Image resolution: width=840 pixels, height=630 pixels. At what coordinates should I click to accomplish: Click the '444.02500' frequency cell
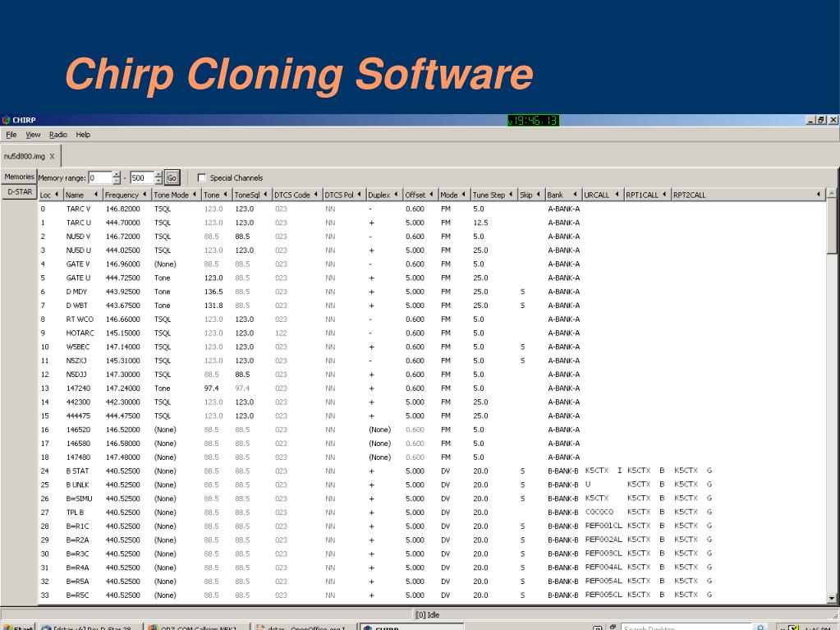pyautogui.click(x=122, y=251)
